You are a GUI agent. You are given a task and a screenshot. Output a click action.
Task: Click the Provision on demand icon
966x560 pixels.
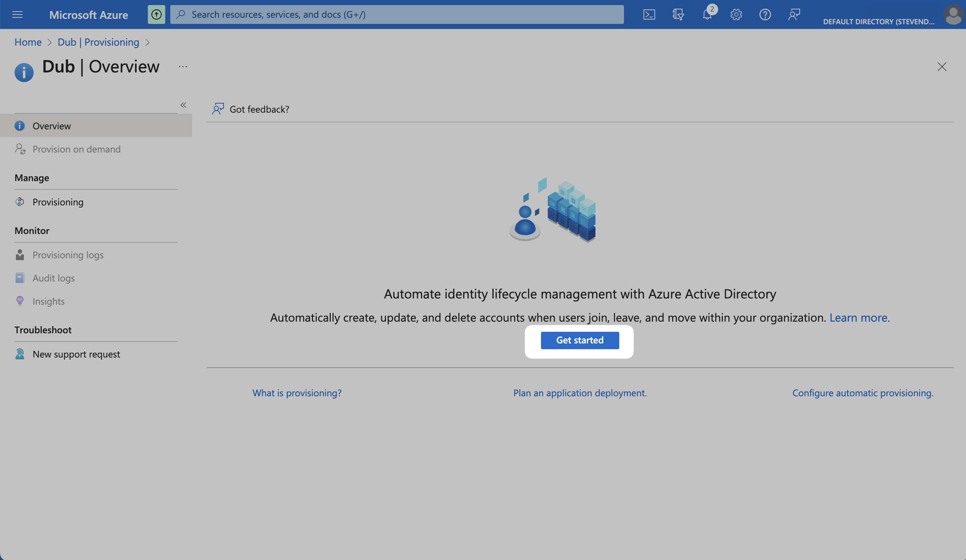pyautogui.click(x=20, y=148)
